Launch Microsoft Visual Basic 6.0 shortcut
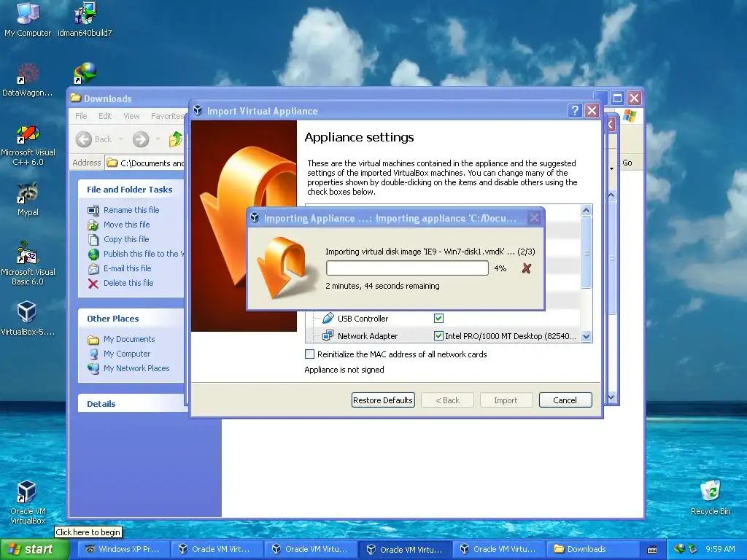This screenshot has width=747, height=560. [28, 264]
